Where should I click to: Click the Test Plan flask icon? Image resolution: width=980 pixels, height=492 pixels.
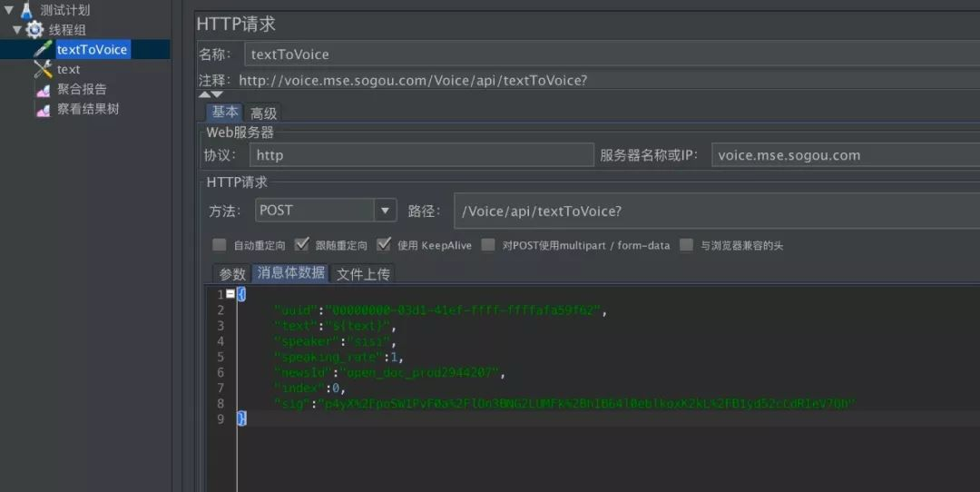(26, 10)
